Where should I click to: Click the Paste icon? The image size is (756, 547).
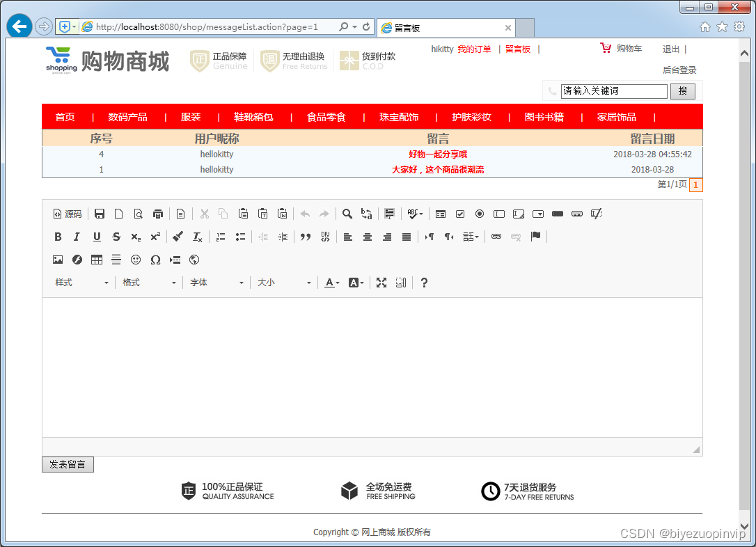244,214
